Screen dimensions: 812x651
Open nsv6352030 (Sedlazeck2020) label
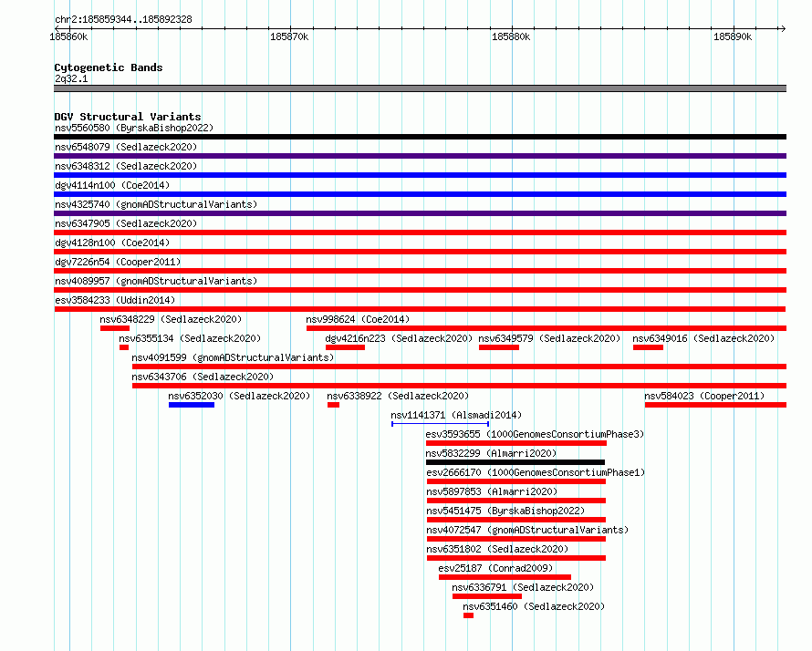click(x=239, y=396)
